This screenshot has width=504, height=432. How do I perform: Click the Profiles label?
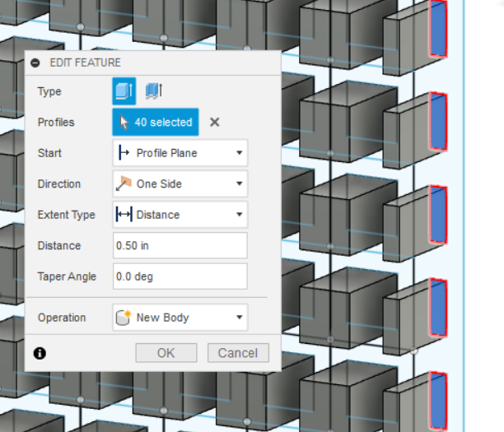point(56,123)
